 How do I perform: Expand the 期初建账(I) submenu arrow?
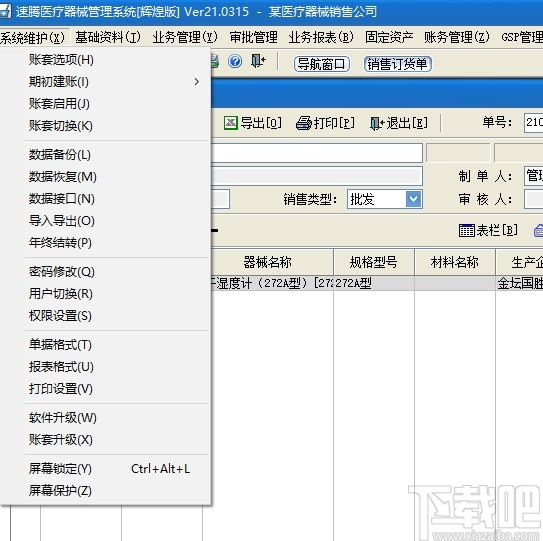197,82
